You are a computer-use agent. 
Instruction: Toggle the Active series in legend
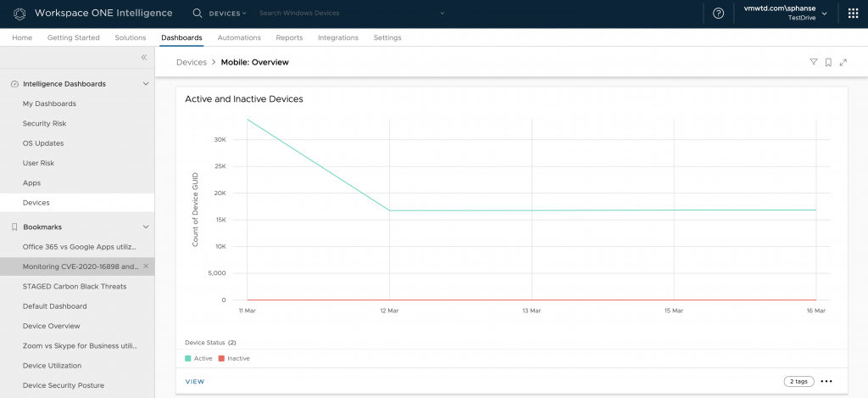tap(198, 358)
